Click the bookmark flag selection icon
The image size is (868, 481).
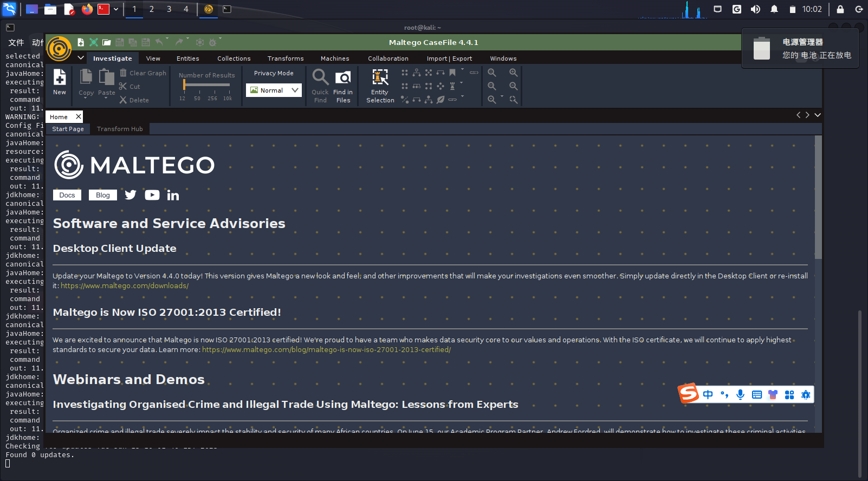tap(452, 72)
